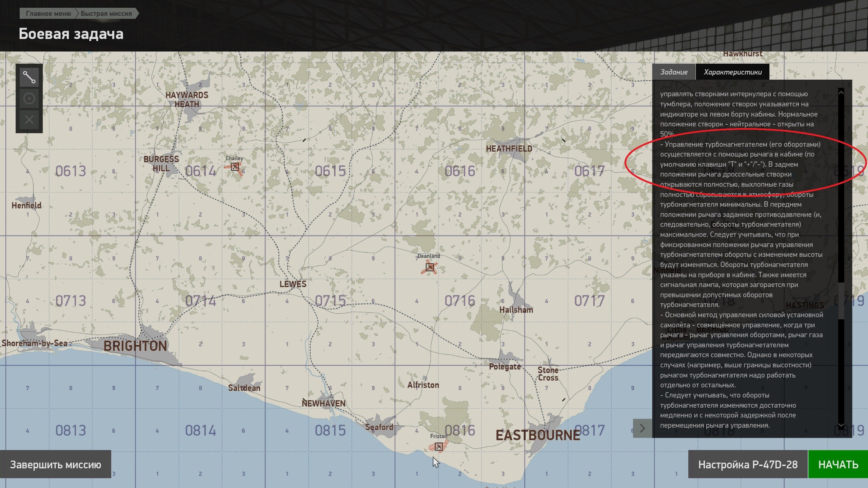Click the Chailey airfield icon on the map
Viewport: 868px width, 488px height.
click(235, 166)
